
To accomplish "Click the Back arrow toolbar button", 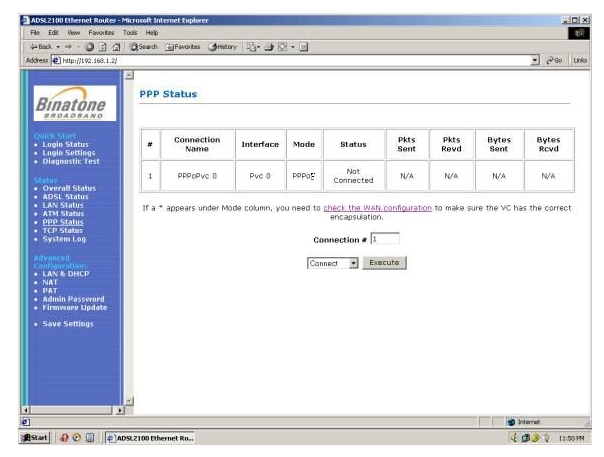I will point(41,47).
